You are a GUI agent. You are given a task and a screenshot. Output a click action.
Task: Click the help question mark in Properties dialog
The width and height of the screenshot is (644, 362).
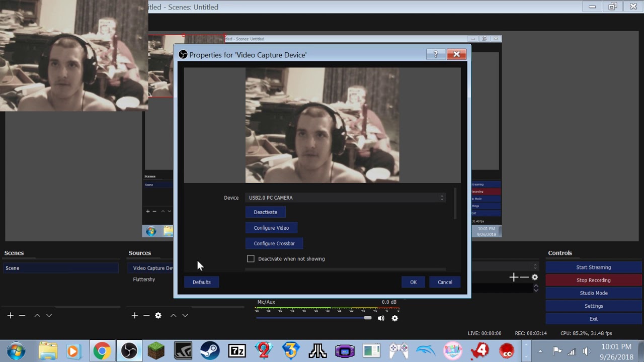pyautogui.click(x=436, y=54)
